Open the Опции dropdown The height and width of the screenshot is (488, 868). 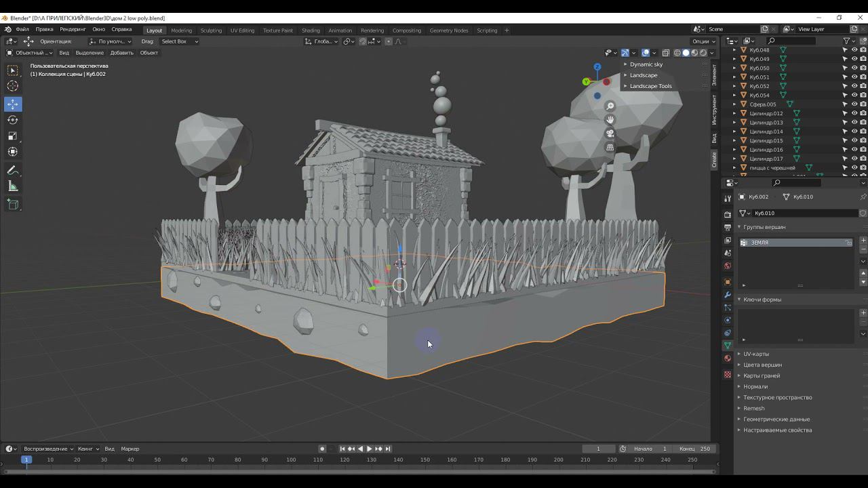(x=703, y=41)
